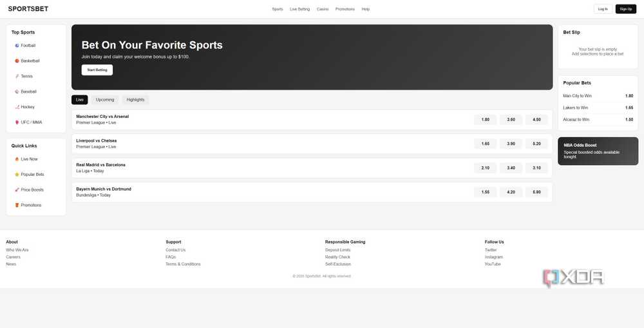Pick 3.10 odds for Real Madrid vs Barcelona
This screenshot has height=328, width=644.
point(536,168)
